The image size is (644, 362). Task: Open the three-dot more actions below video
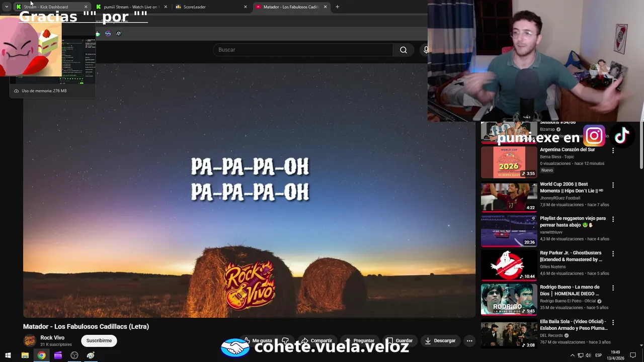tap(469, 341)
